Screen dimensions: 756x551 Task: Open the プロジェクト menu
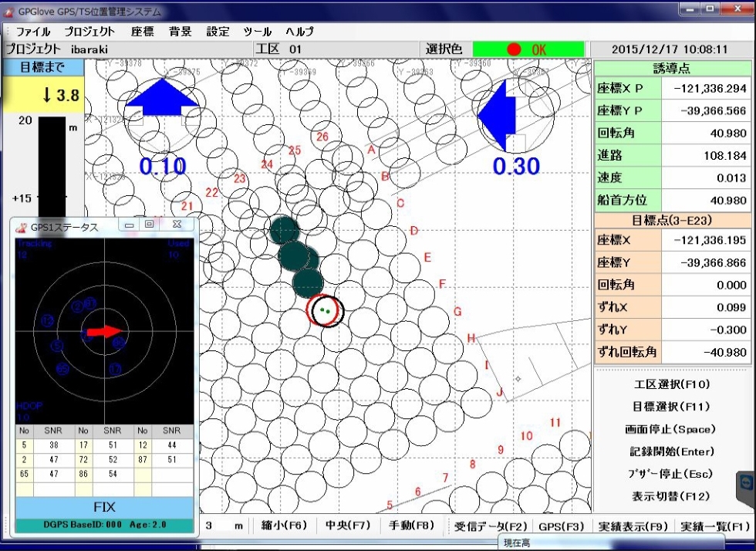coord(89,32)
